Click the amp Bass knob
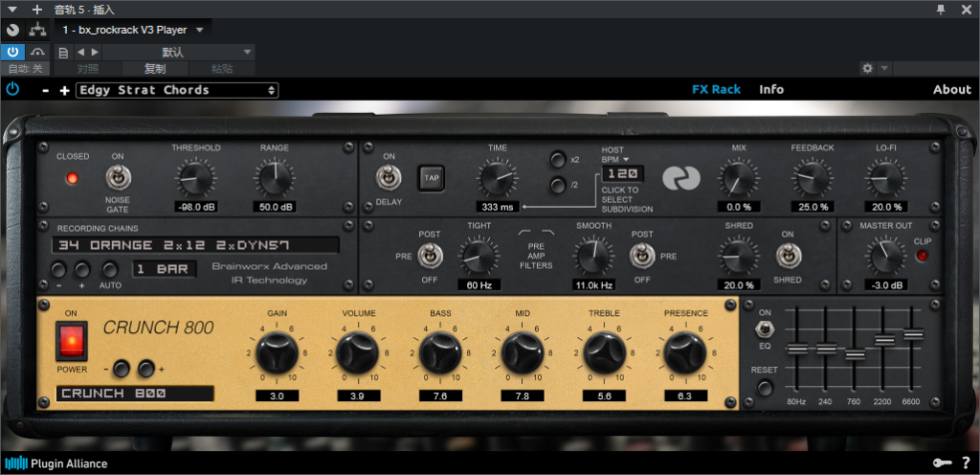This screenshot has width=980, height=475. pos(440,353)
